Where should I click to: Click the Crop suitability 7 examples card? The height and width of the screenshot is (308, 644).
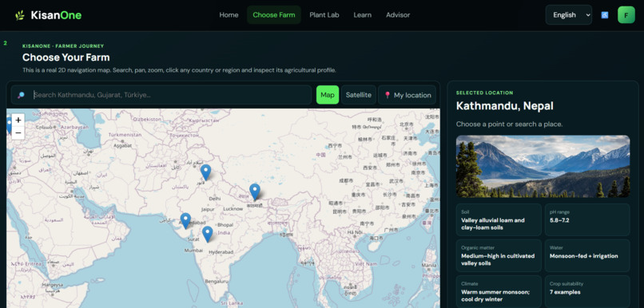pos(587,291)
